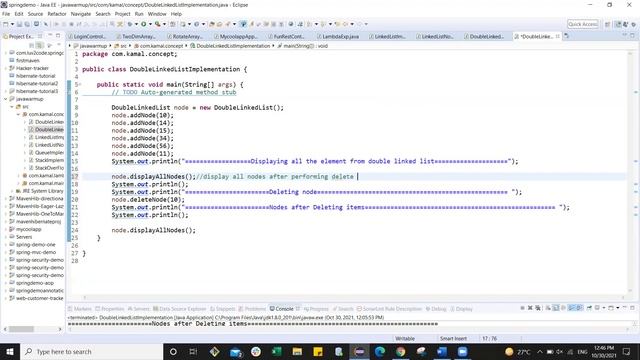The width and height of the screenshot is (640, 360).
Task: Open the Sticky Notes taskbar icon
Action: (x=318, y=351)
